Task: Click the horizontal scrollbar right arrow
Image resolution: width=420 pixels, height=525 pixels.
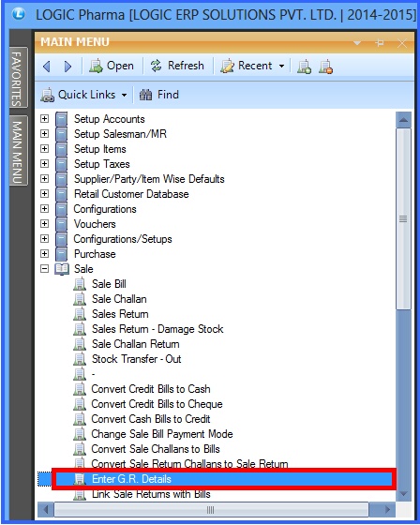Action: click(387, 510)
